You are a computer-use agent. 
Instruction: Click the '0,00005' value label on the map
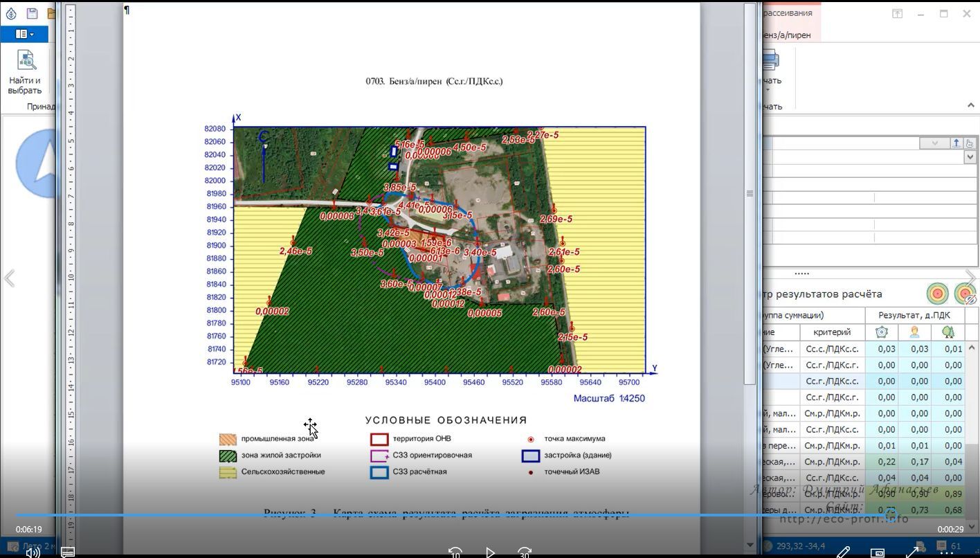(x=484, y=313)
